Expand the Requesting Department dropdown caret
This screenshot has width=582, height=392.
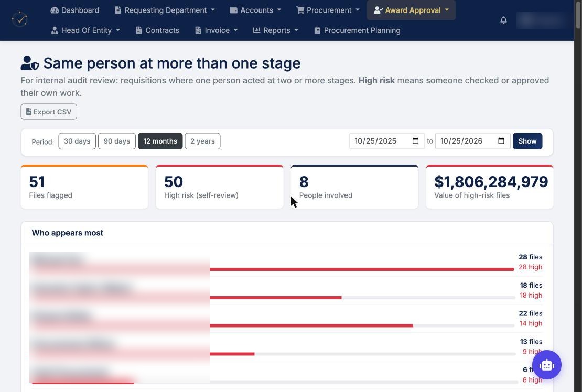213,9
